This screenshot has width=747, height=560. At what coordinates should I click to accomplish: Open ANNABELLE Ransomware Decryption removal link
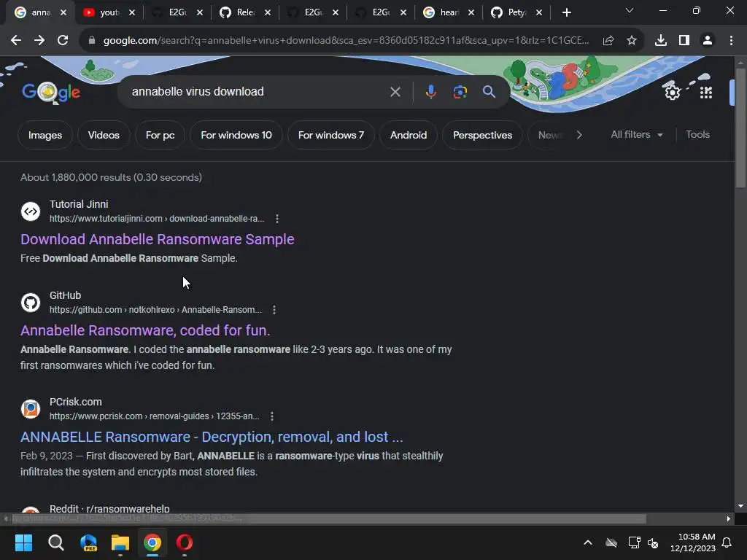coord(212,437)
